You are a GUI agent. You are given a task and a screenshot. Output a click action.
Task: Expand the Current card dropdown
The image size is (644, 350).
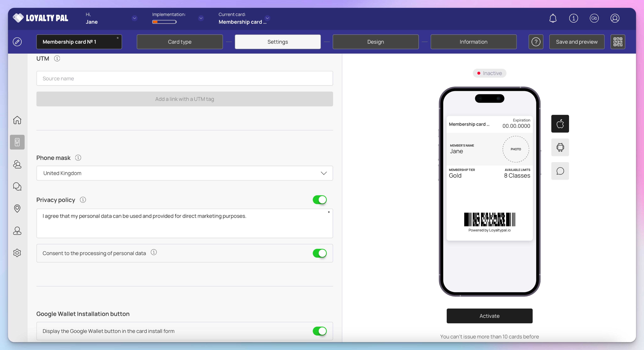click(x=267, y=18)
